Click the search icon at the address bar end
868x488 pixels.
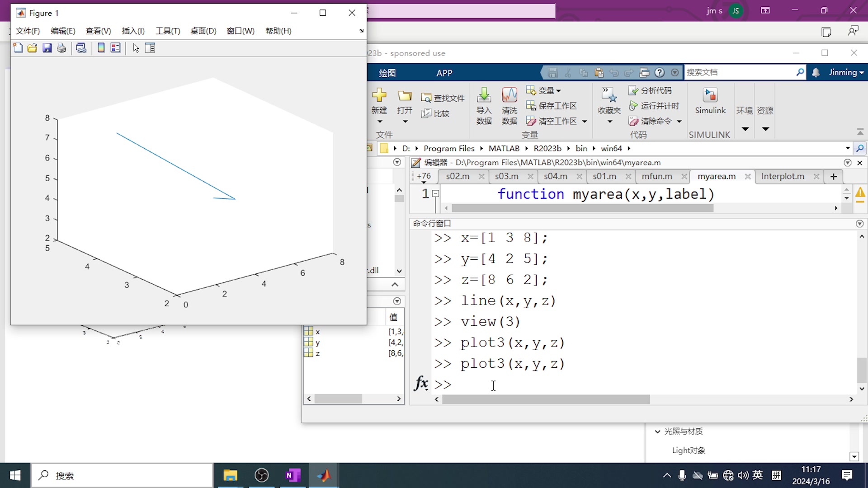pyautogui.click(x=860, y=148)
